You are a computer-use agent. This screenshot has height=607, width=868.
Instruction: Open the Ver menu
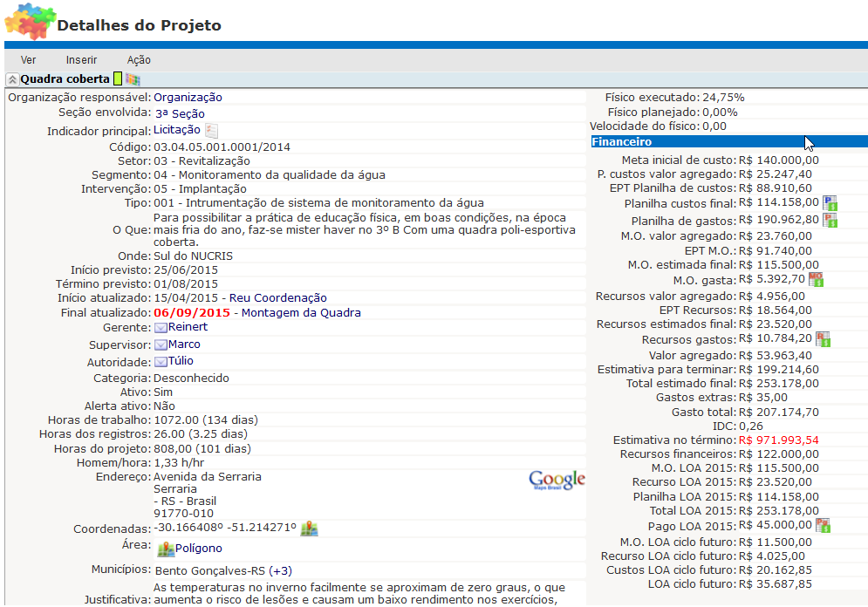(28, 60)
